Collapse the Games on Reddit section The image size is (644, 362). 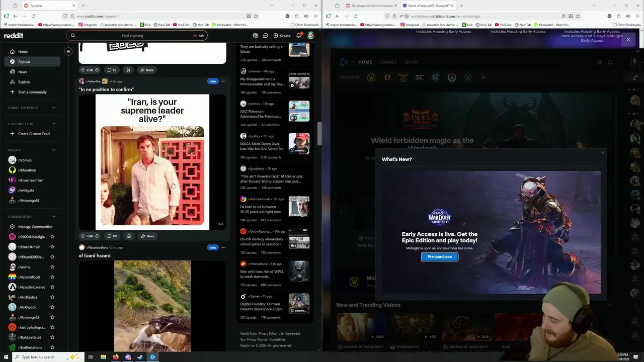pyautogui.click(x=54, y=108)
